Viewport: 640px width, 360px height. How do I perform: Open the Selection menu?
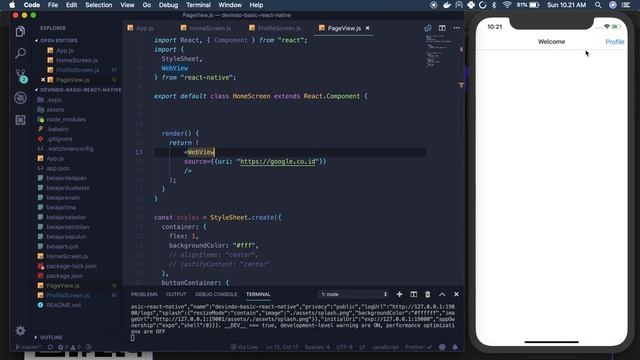98,5
